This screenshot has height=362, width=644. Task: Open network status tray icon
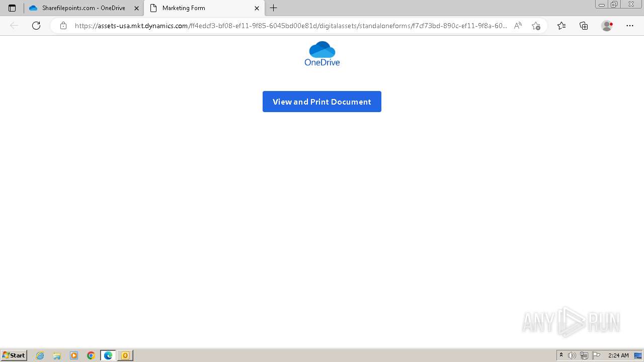tap(584, 355)
